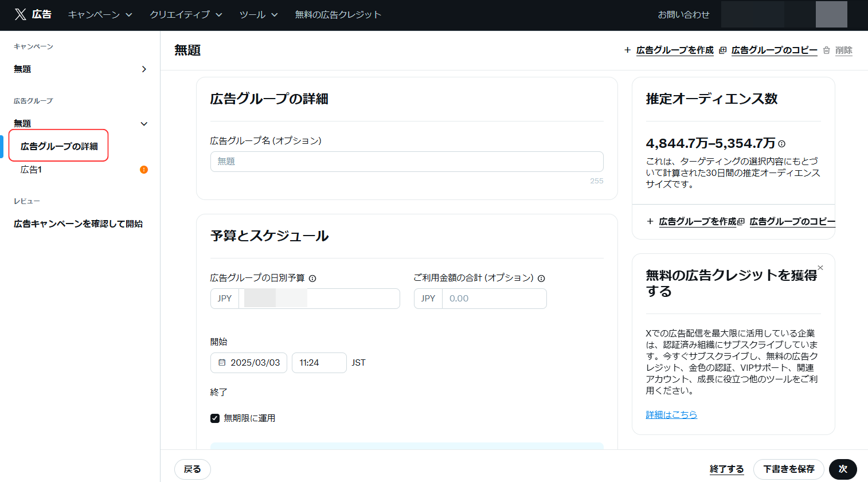Click the 次 button to proceed
This screenshot has height=482, width=868.
click(843, 469)
